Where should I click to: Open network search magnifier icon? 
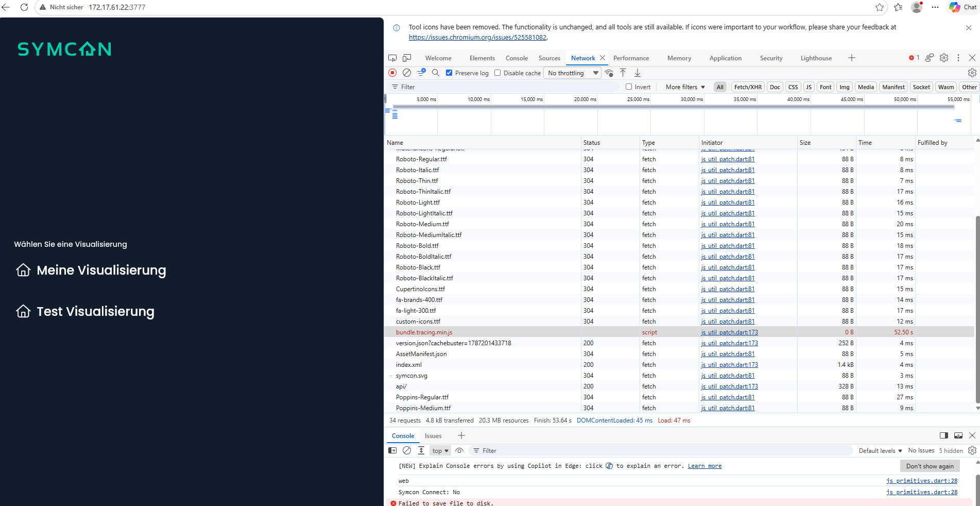[x=436, y=73]
